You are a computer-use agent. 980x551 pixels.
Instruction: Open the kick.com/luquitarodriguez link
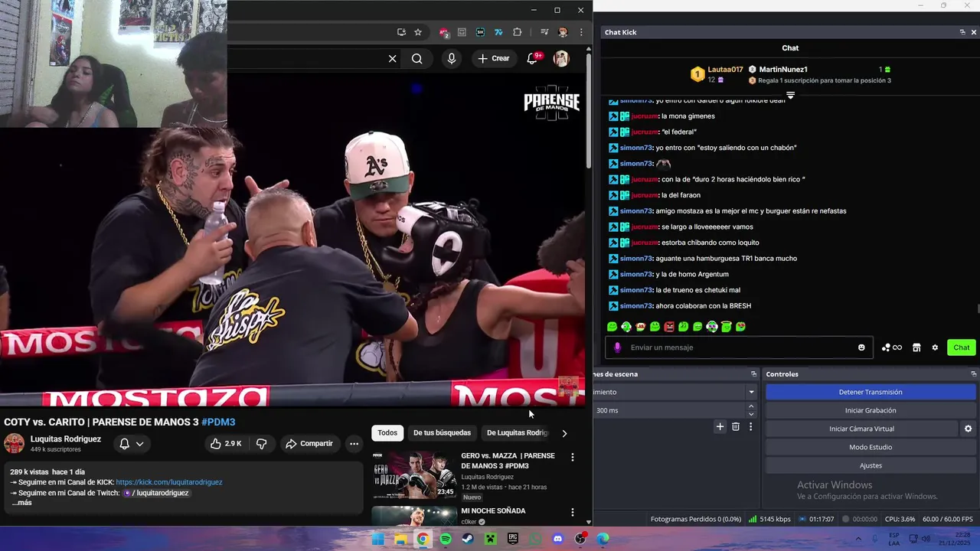pos(169,482)
